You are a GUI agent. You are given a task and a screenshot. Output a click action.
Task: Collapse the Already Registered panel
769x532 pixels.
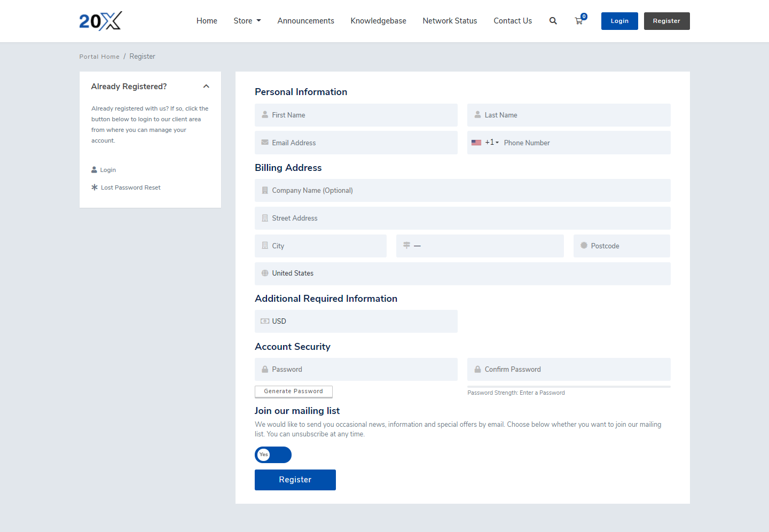[206, 87]
